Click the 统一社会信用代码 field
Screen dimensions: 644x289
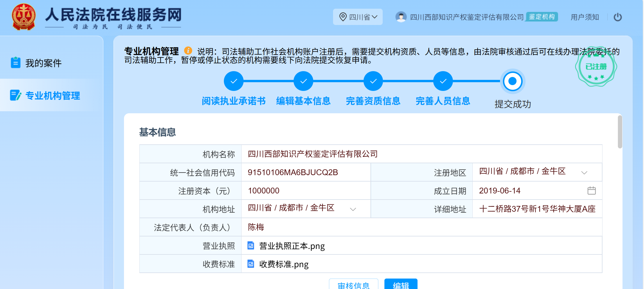pyautogui.click(x=306, y=172)
